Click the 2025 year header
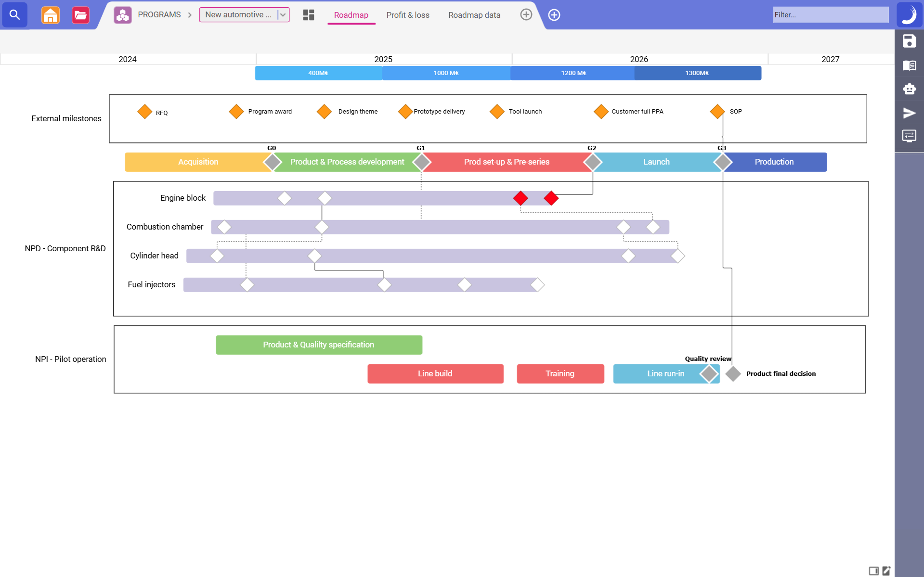 (x=383, y=59)
